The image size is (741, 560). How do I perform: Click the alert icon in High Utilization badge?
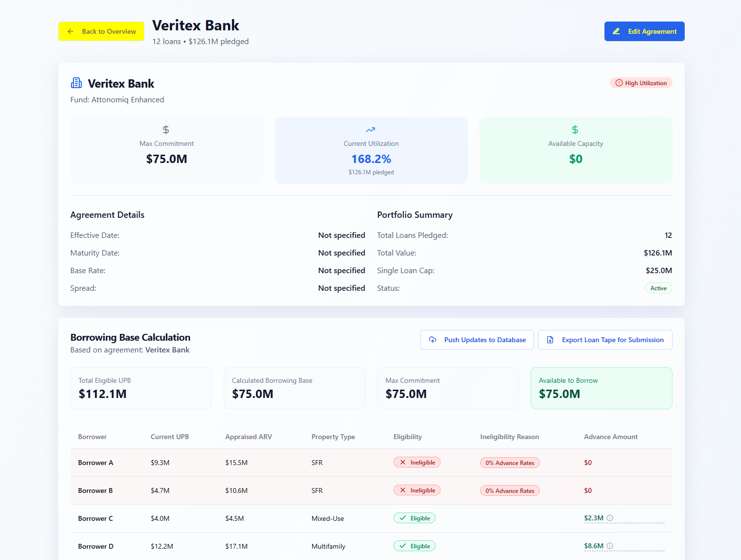click(619, 83)
